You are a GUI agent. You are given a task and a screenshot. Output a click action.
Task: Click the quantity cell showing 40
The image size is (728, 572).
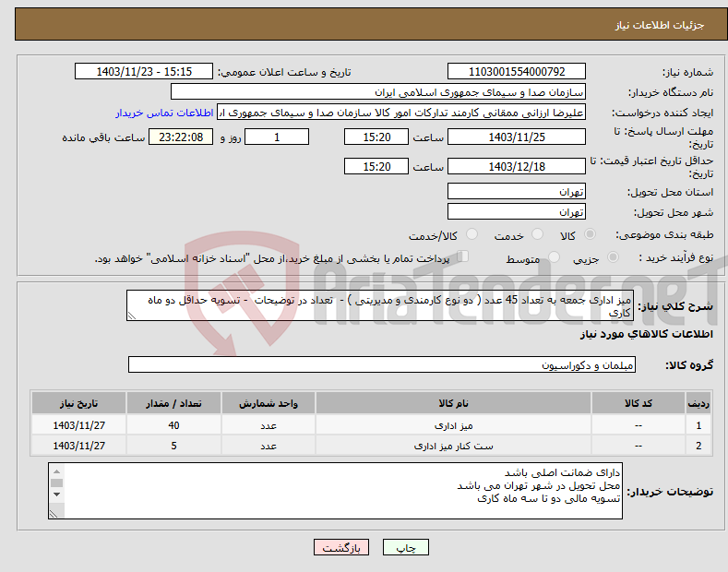coord(173,424)
